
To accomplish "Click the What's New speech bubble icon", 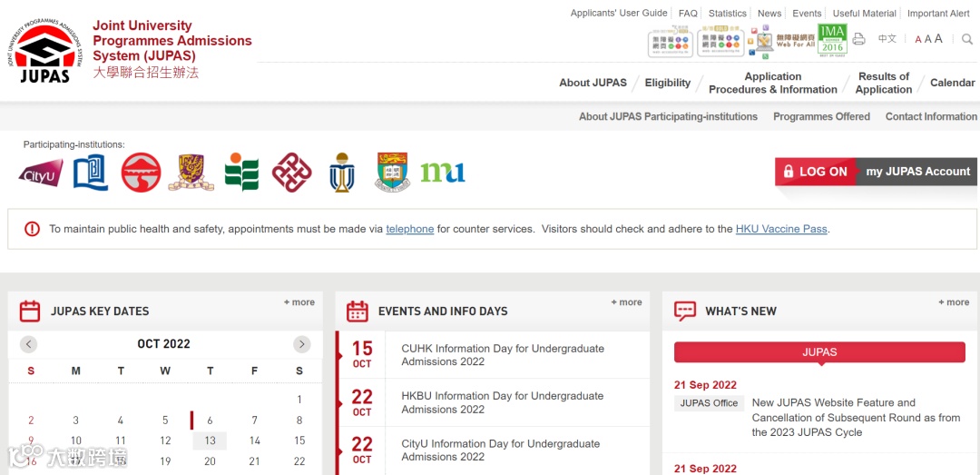I will click(685, 311).
